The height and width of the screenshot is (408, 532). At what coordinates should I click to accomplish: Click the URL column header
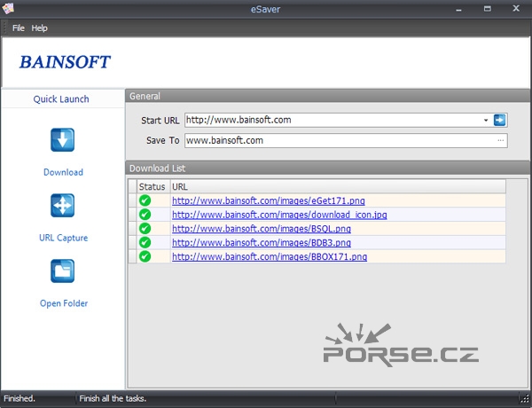[337, 186]
